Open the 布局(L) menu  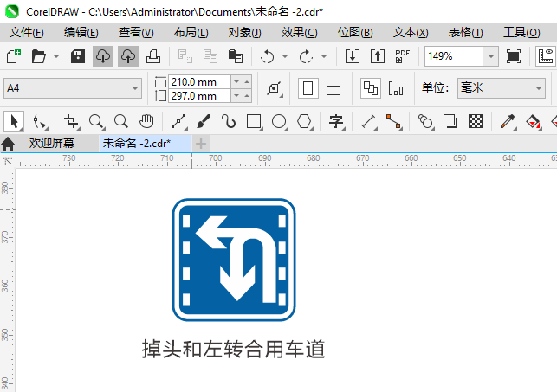[191, 33]
